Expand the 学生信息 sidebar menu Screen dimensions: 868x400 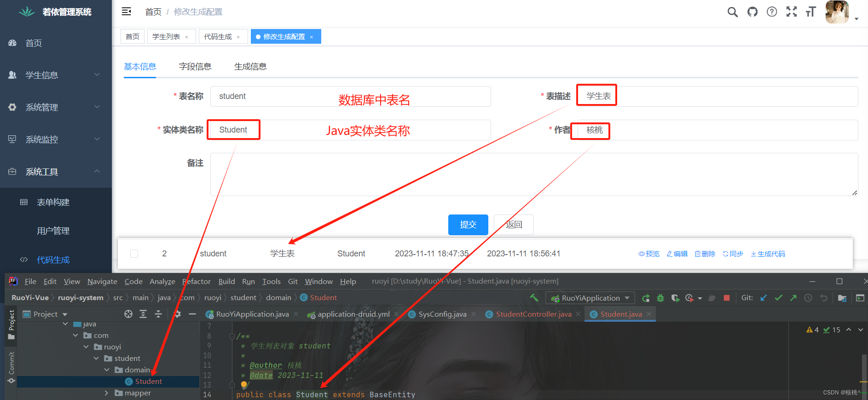56,75
